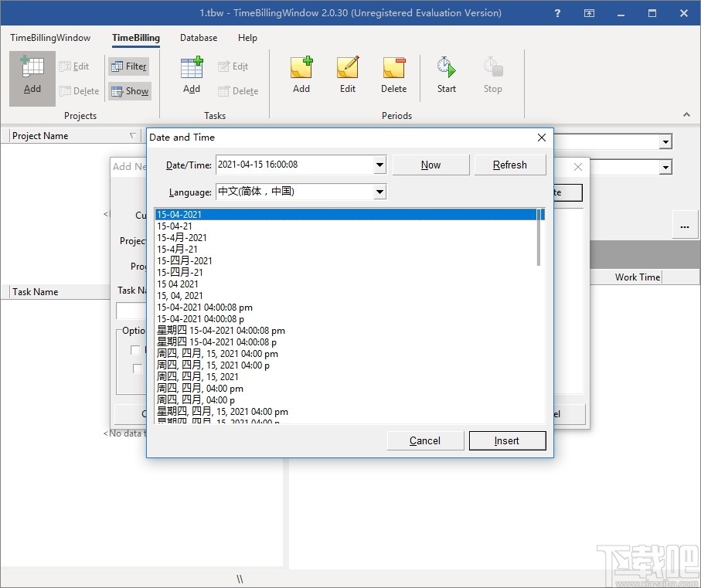Expand the Date/Time dropdown arrow
Viewport: 701px width, 588px height.
(x=379, y=165)
